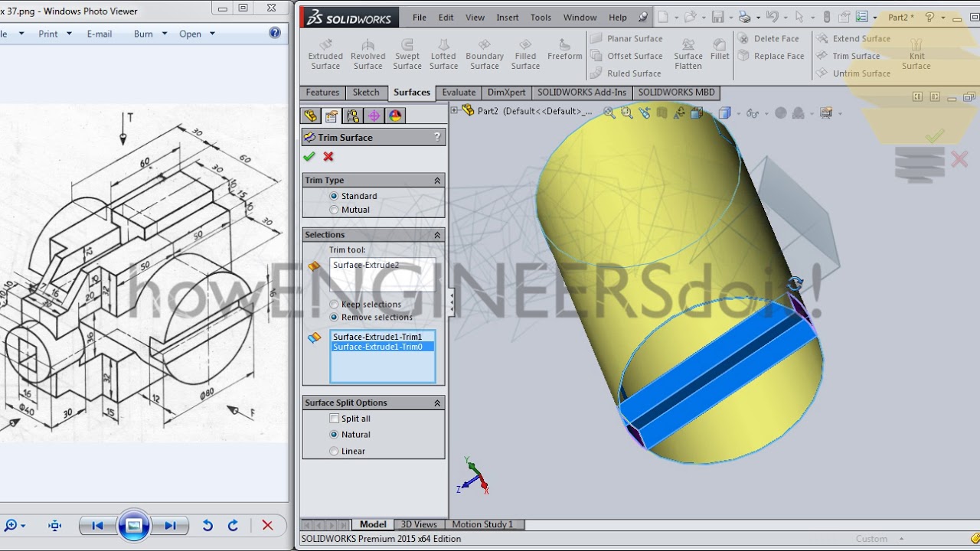The image size is (980, 551).
Task: Pick the Lofted Surface tool
Action: (443, 55)
